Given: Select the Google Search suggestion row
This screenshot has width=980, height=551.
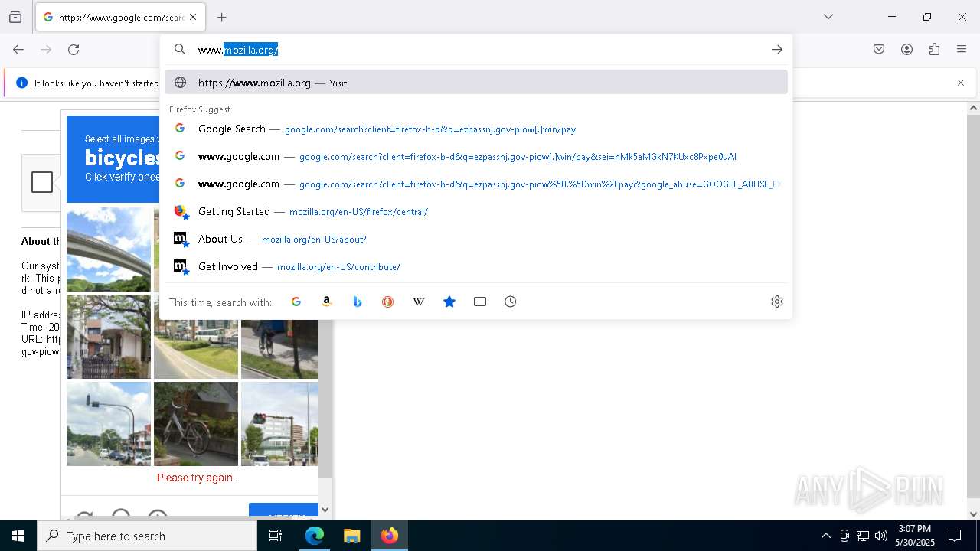Looking at the screenshot, I should point(475,129).
